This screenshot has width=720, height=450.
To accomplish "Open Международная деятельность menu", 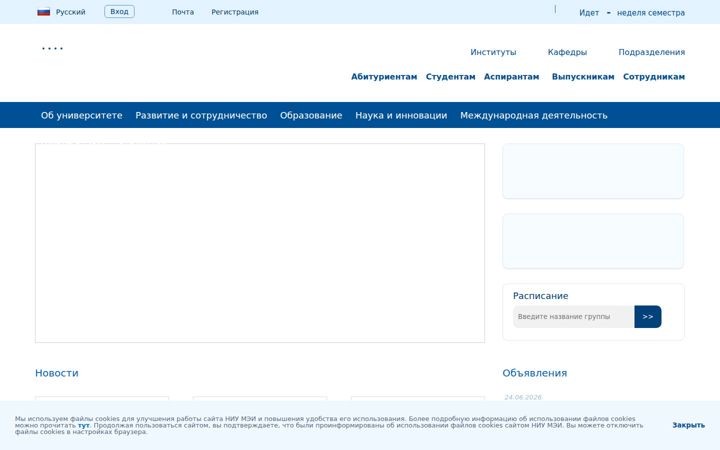I will pos(534,115).
